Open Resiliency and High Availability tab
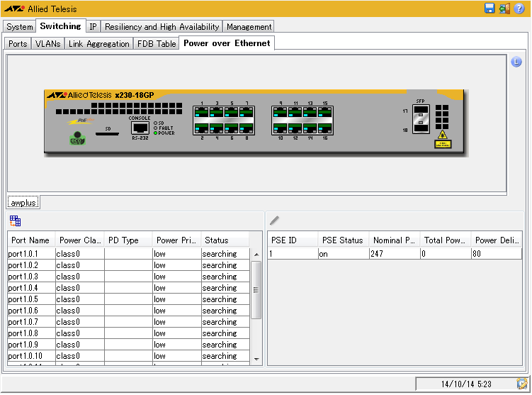Viewport: 532px width, 395px height. pyautogui.click(x=162, y=26)
